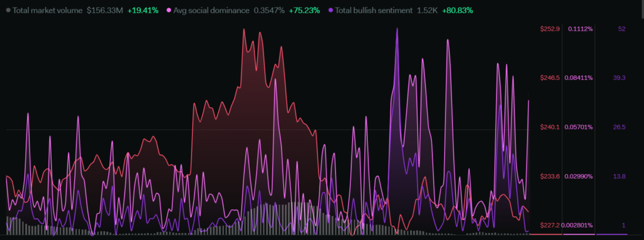Click the $233.6 price axis label
The image size is (644, 240).
pos(550,177)
